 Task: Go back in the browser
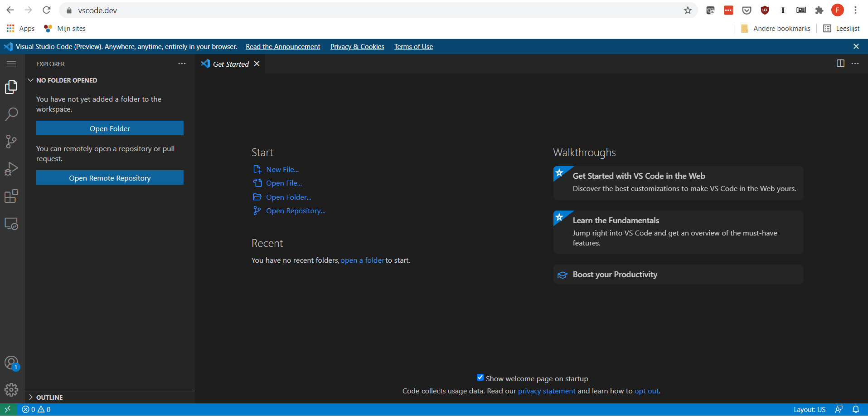[10, 10]
